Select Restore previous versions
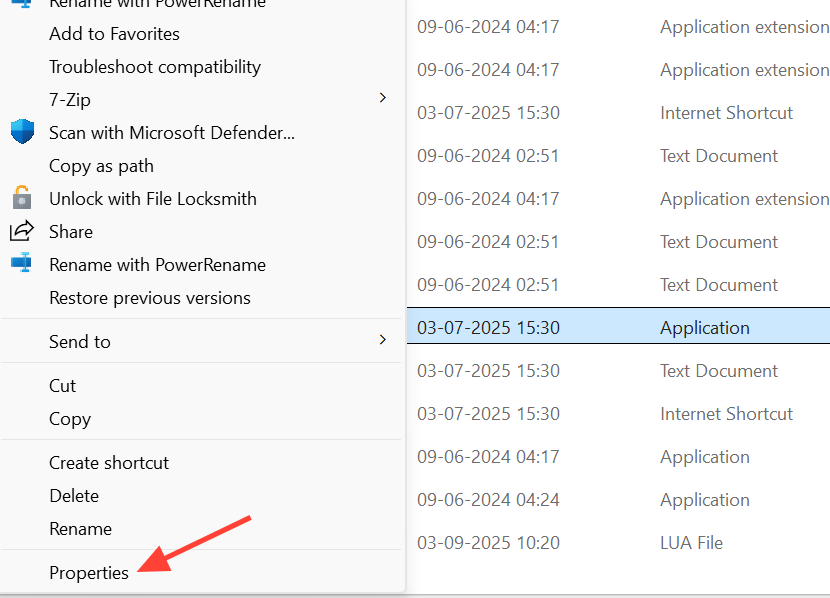Image resolution: width=830 pixels, height=598 pixels. click(150, 298)
